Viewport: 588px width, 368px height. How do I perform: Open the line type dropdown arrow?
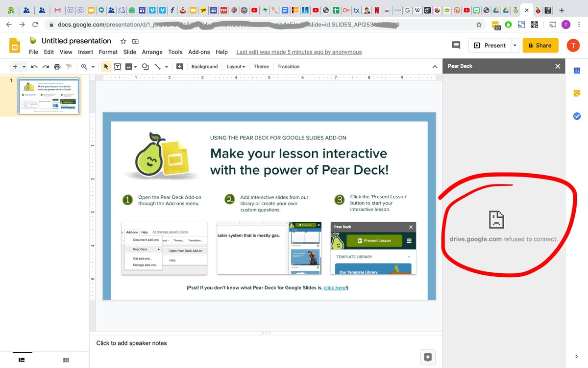[167, 67]
